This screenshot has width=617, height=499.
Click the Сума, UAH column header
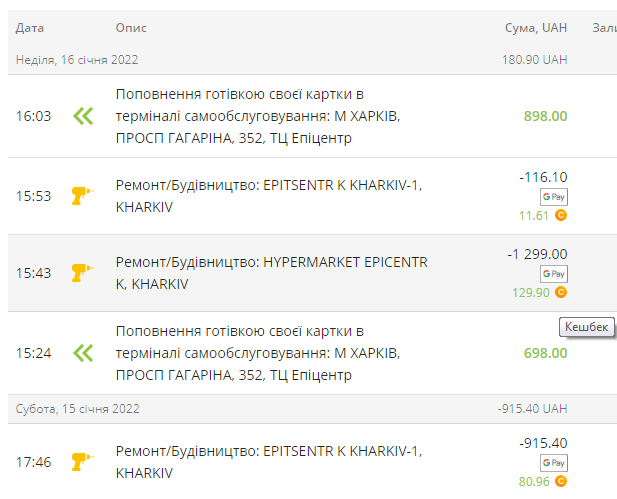pos(536,28)
